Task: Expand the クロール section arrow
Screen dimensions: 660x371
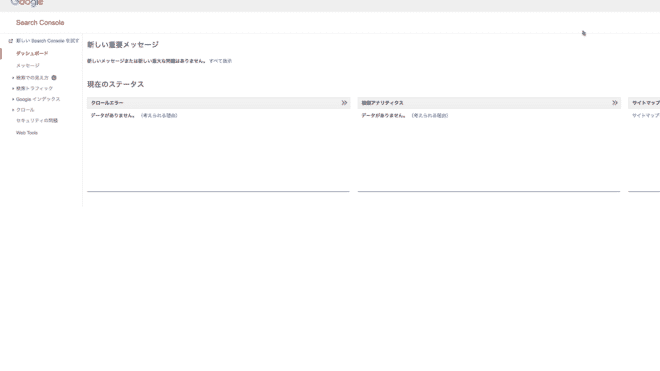Action: (x=13, y=110)
